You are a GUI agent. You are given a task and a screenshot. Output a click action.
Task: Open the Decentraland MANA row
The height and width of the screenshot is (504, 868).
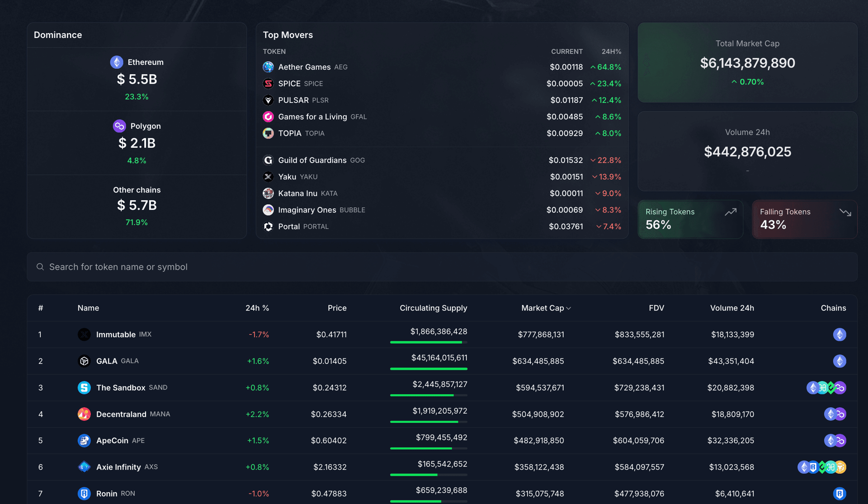[x=122, y=414]
